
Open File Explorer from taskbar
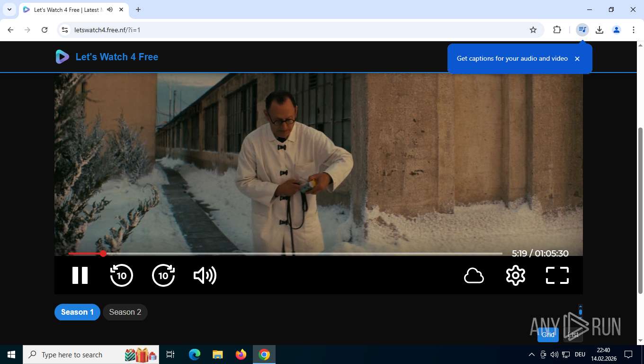[x=218, y=355]
